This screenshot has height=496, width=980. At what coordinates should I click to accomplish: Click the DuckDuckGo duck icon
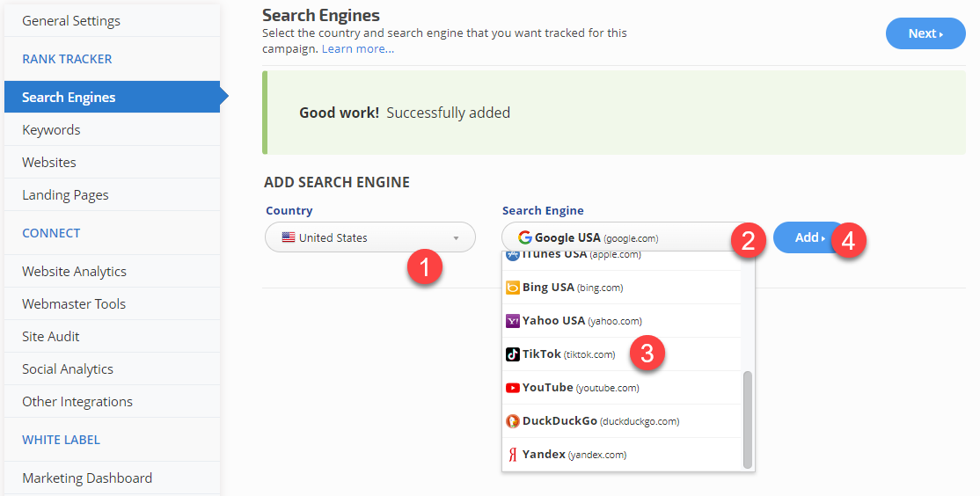pos(513,421)
